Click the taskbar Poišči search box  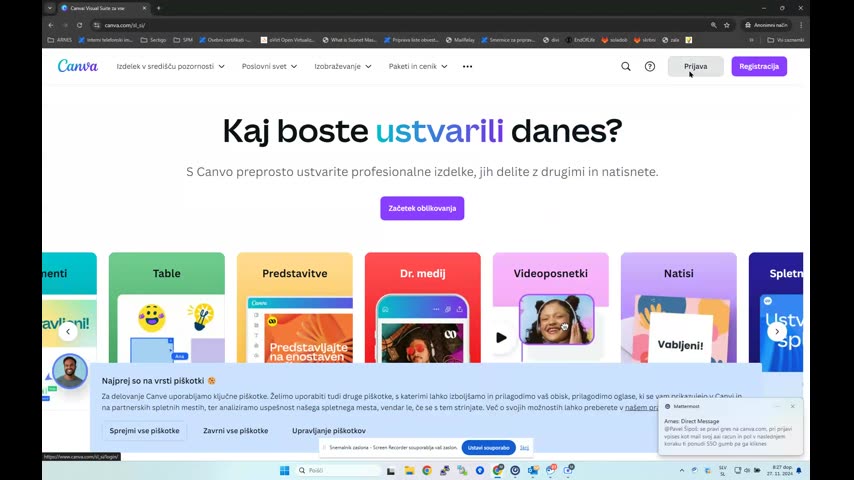click(339, 470)
